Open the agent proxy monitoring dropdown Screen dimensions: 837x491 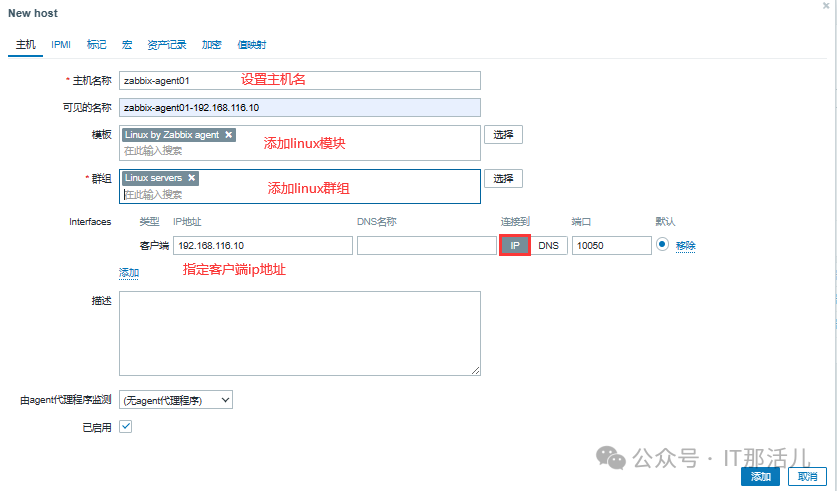(175, 400)
